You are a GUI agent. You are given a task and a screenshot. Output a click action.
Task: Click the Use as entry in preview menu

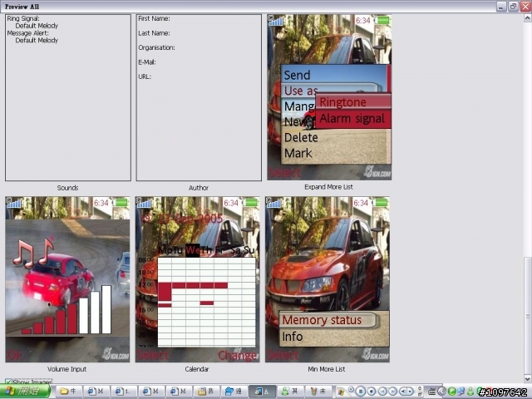point(301,91)
